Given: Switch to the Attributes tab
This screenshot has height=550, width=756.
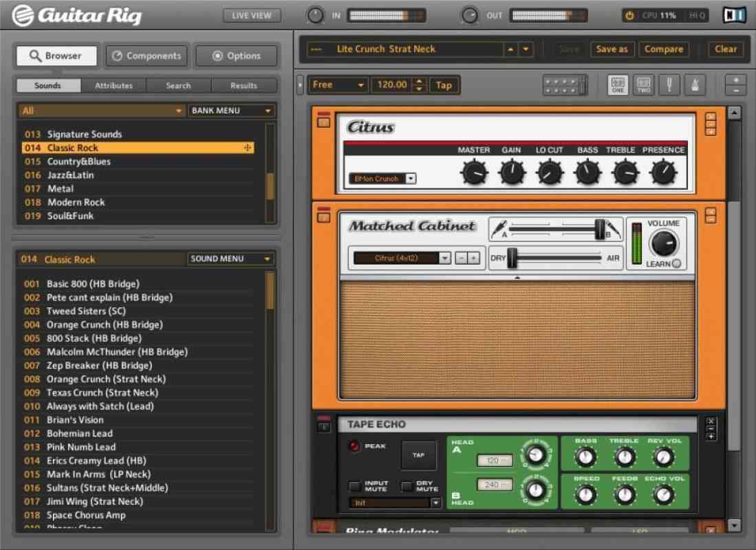Looking at the screenshot, I should coord(113,85).
